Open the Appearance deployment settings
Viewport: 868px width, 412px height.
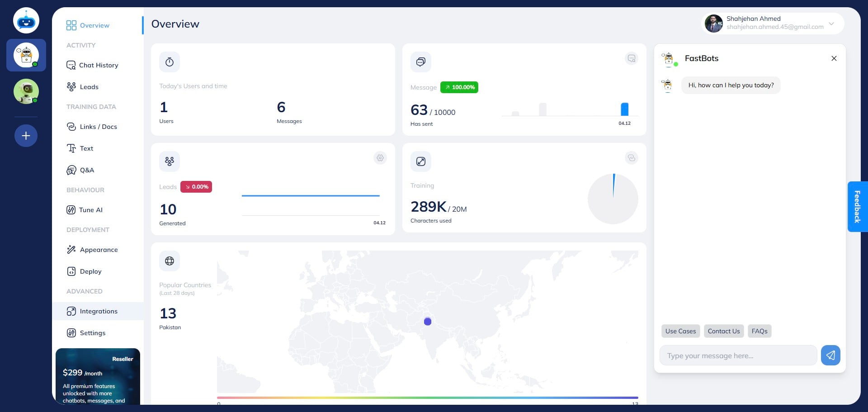point(99,250)
